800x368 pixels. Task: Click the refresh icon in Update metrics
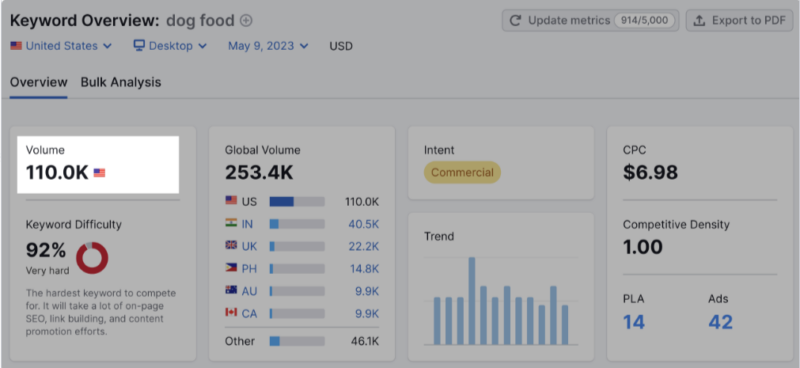[516, 20]
